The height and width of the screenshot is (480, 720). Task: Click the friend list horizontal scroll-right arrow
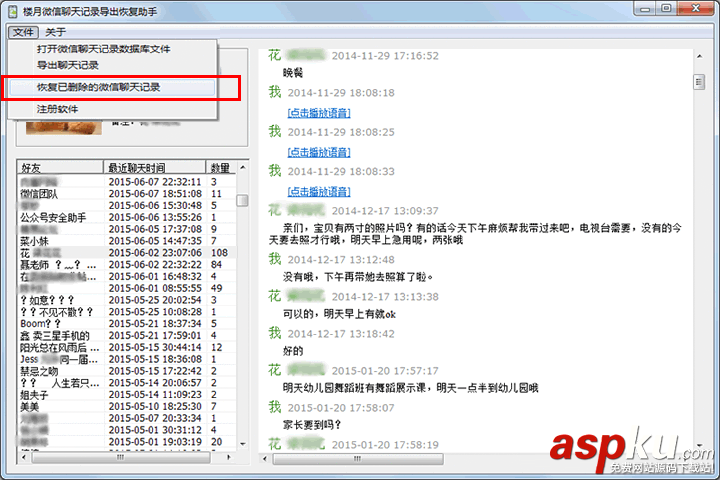(x=229, y=457)
